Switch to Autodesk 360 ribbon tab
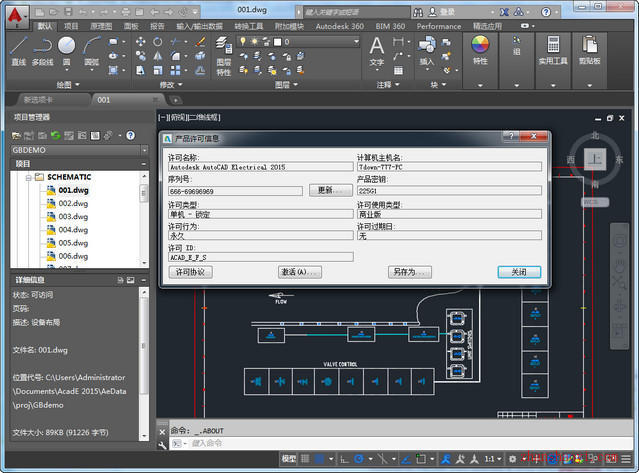The width and height of the screenshot is (639, 473). 339,26
